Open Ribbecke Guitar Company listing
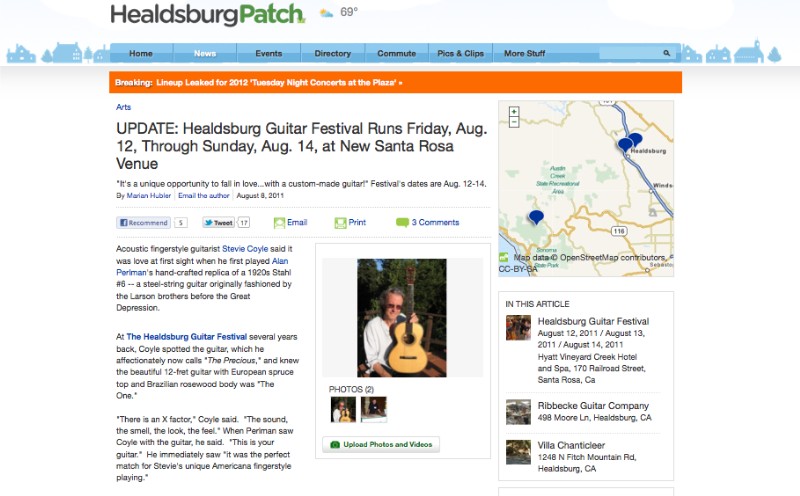This screenshot has height=496, width=800. (x=593, y=406)
